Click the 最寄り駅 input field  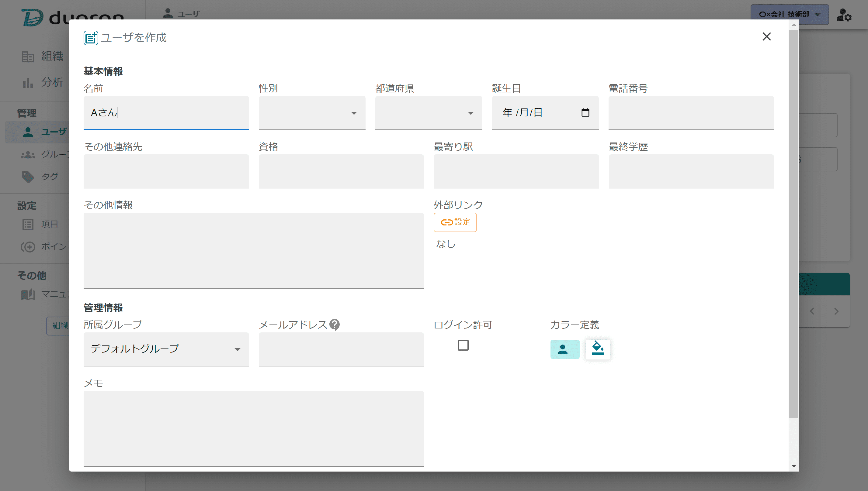(516, 171)
